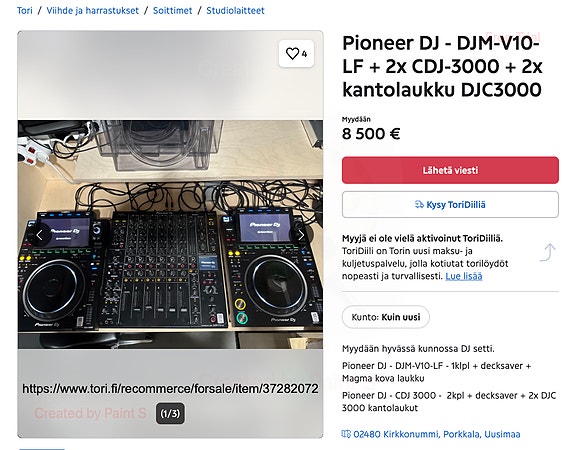Click the curved arrow beside ToriDiili info
The height and width of the screenshot is (450, 575).
click(x=547, y=252)
